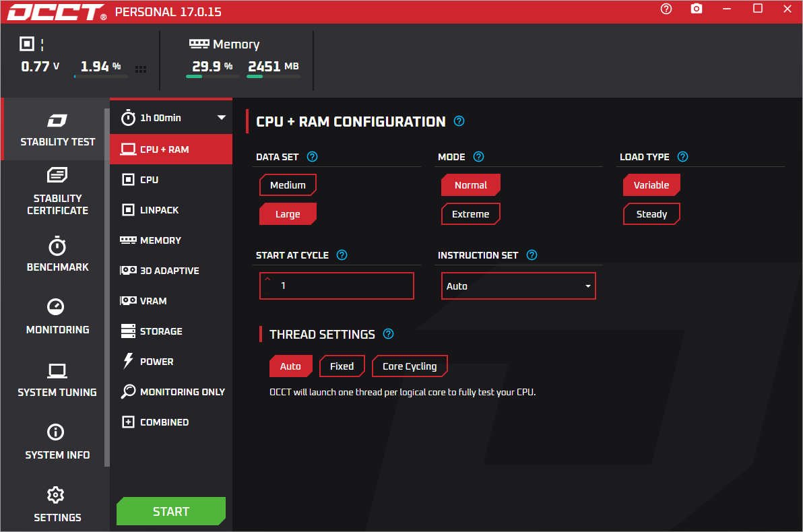Click the memory 29.9 % usage bar
This screenshot has width=803, height=532.
212,76
